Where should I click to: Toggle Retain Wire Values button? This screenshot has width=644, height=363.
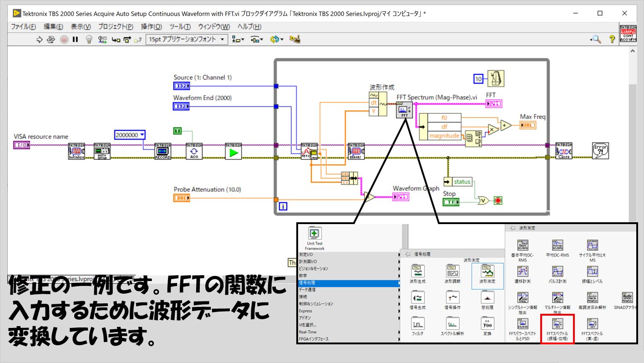(103, 40)
